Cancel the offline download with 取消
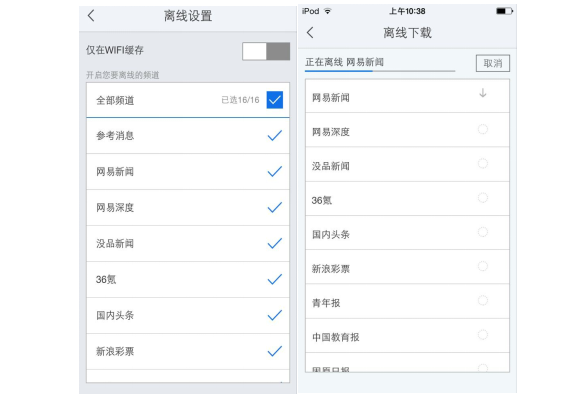 point(493,63)
